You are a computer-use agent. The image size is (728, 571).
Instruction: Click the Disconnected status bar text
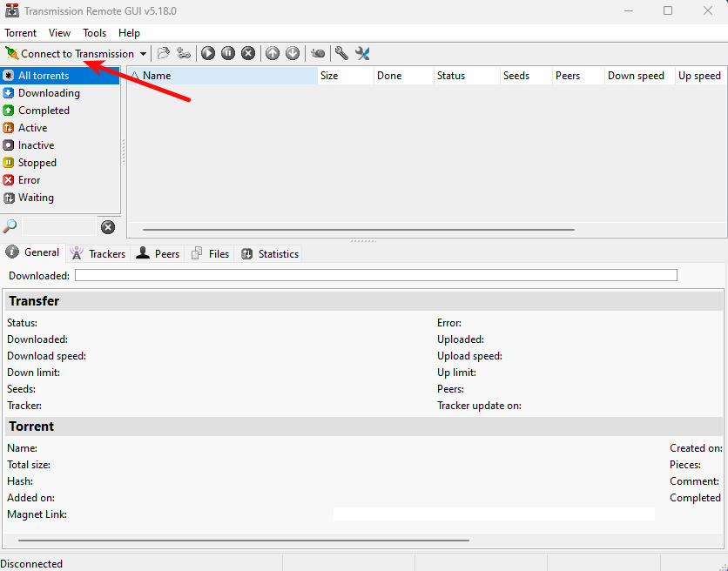32,563
